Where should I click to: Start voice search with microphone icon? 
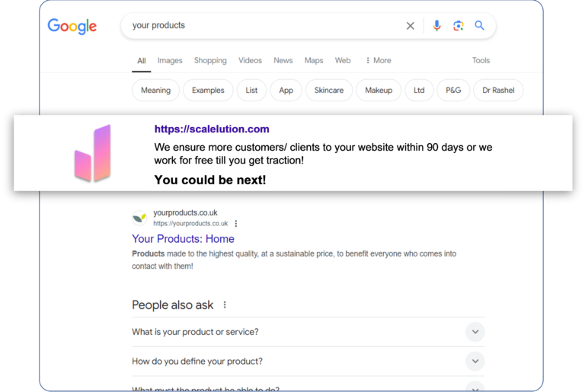pos(436,26)
